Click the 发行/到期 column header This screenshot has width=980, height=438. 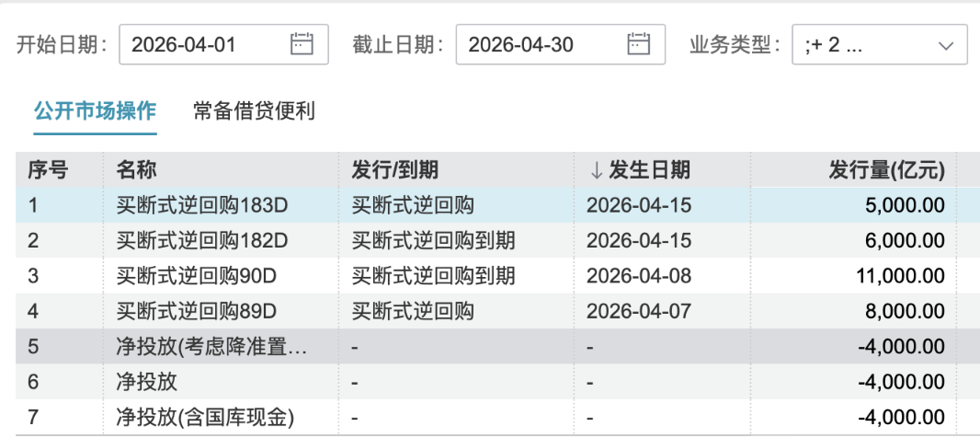[x=395, y=170]
